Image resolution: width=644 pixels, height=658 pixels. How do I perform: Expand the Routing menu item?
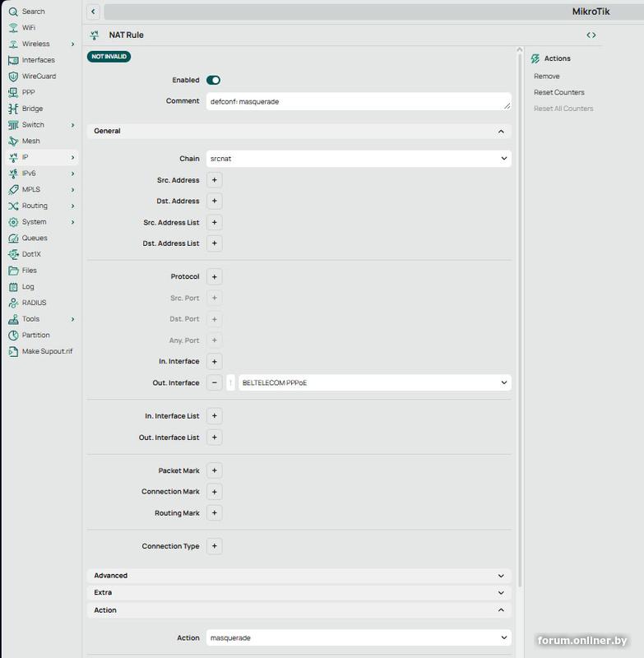tap(42, 206)
